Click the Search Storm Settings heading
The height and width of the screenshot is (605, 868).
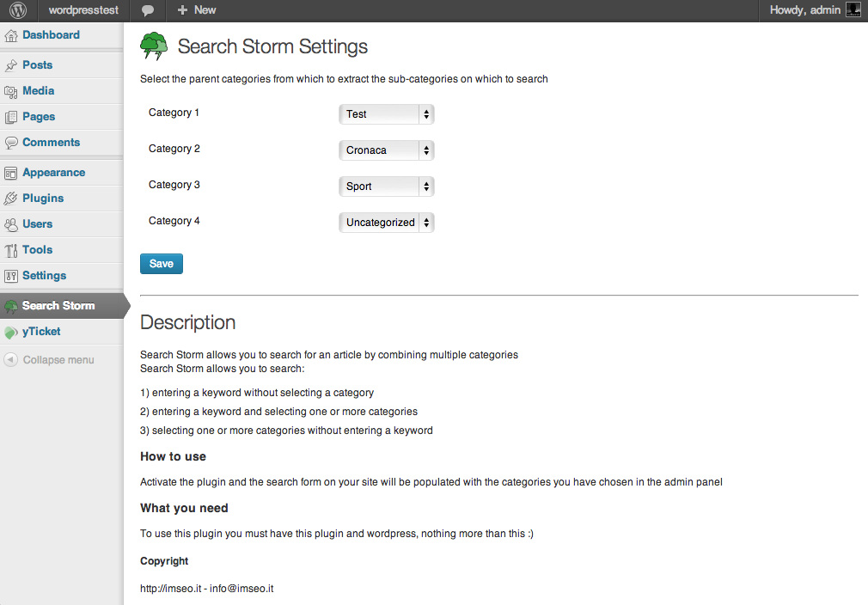272,46
